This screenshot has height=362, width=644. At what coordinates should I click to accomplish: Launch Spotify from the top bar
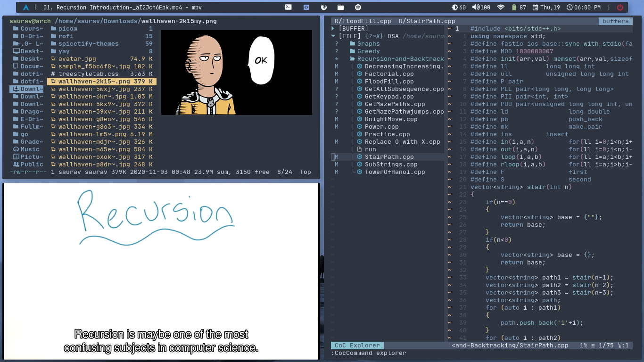click(x=358, y=8)
